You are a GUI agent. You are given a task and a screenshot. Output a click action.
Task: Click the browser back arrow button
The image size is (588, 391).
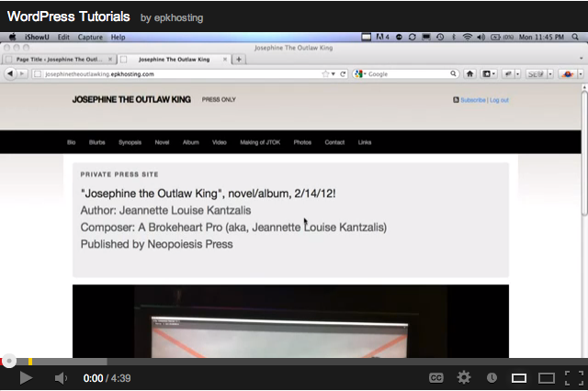click(x=10, y=73)
